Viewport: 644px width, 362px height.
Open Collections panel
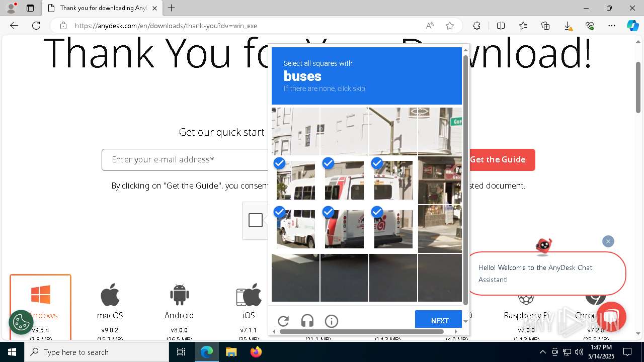point(545,26)
